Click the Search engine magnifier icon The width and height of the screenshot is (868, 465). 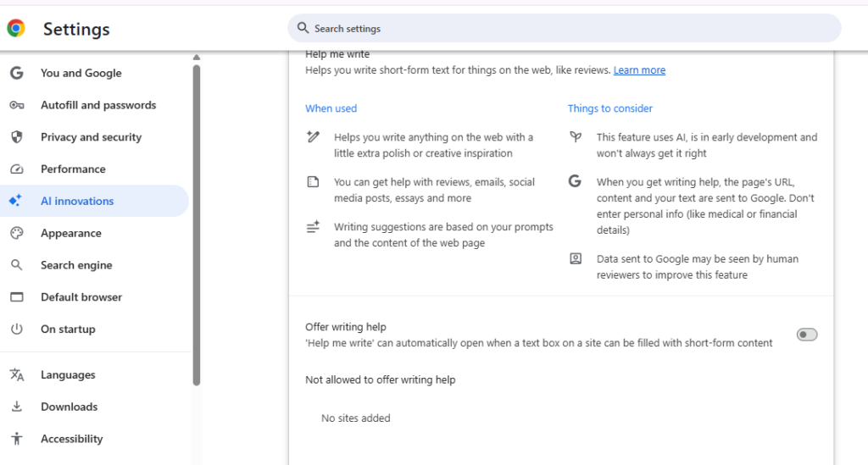[x=16, y=265]
